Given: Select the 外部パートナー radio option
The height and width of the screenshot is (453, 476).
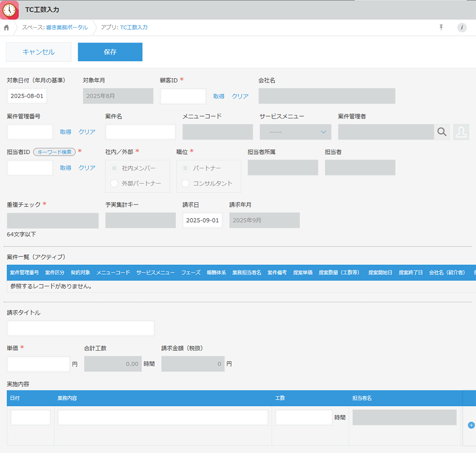Looking at the screenshot, I should click(114, 183).
